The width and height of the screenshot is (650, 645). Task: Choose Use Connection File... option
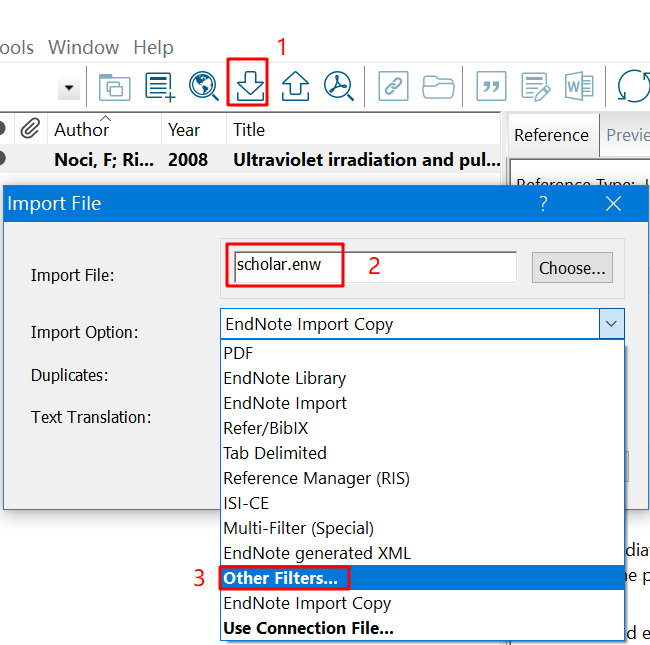[422, 628]
